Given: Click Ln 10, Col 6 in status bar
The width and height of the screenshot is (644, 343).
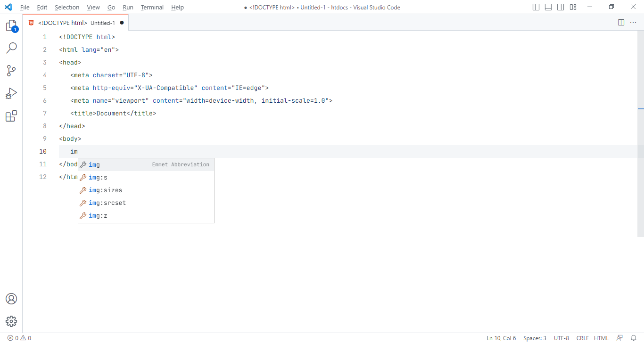Looking at the screenshot, I should [x=502, y=338].
